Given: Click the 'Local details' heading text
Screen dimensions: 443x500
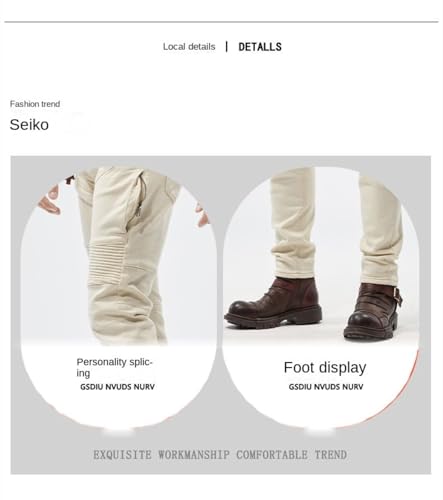Looking at the screenshot, I should tap(189, 47).
